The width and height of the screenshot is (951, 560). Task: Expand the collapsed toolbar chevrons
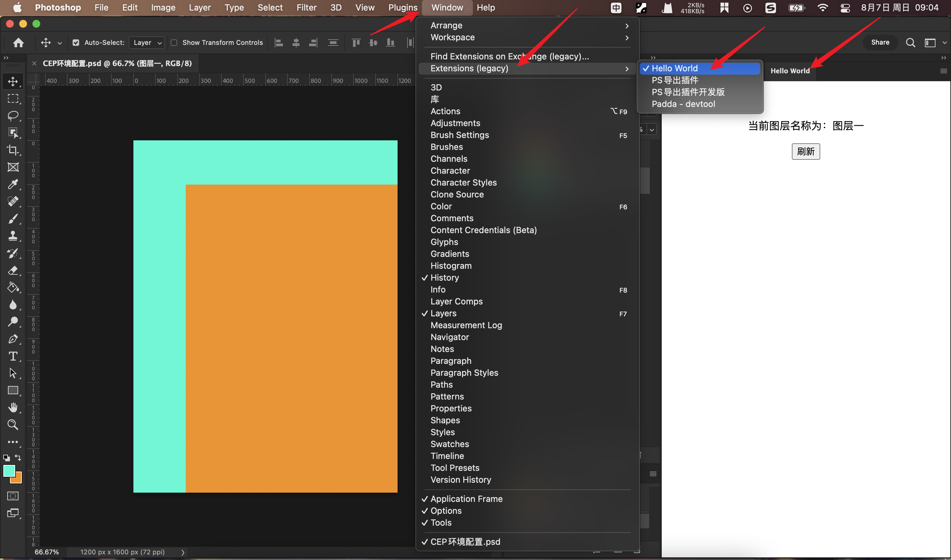tap(6, 58)
